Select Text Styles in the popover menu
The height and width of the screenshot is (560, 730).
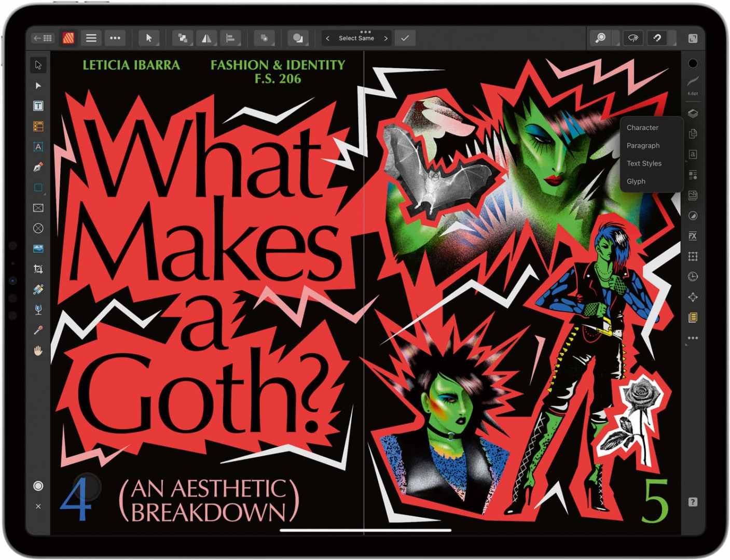[643, 163]
